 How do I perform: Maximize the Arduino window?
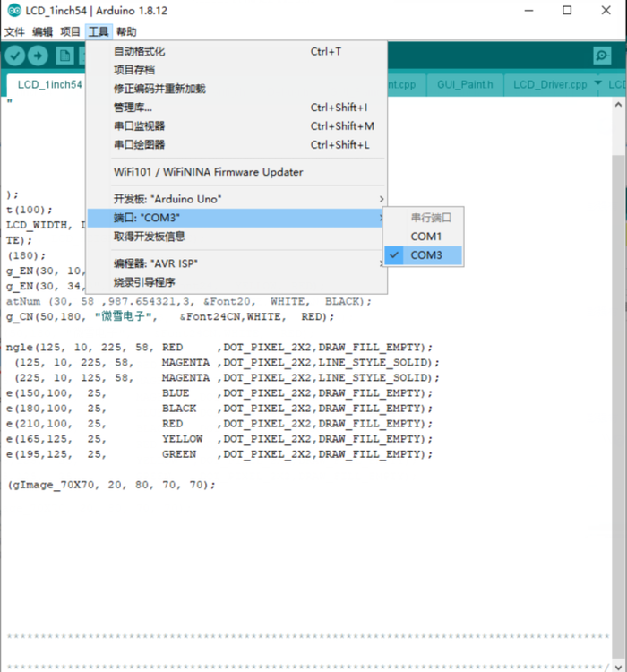coord(567,10)
